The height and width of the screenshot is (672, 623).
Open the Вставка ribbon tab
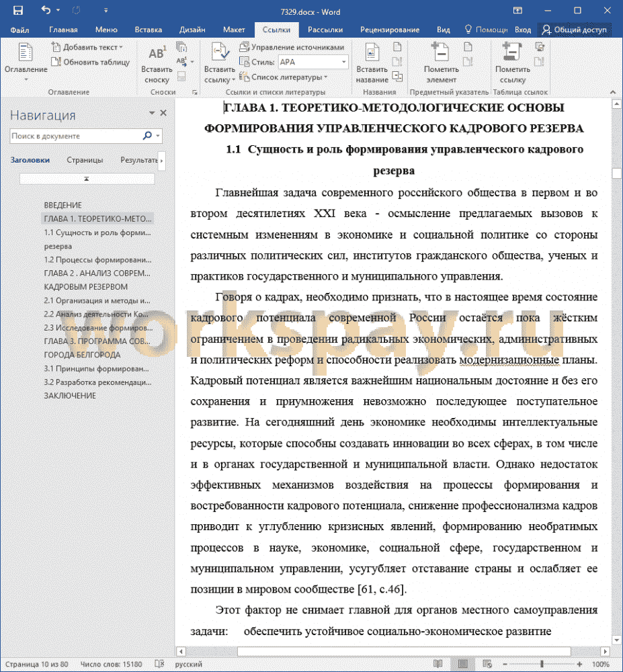point(149,30)
